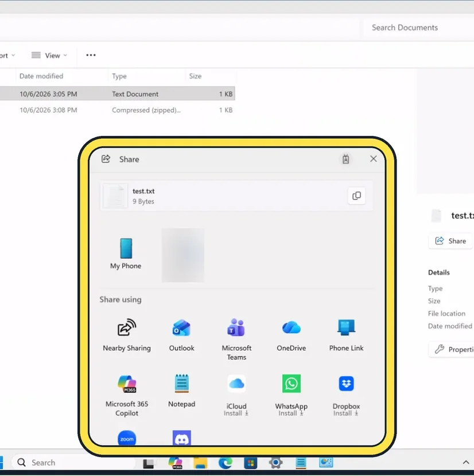Pick Discord in the share apps list

[x=182, y=438]
